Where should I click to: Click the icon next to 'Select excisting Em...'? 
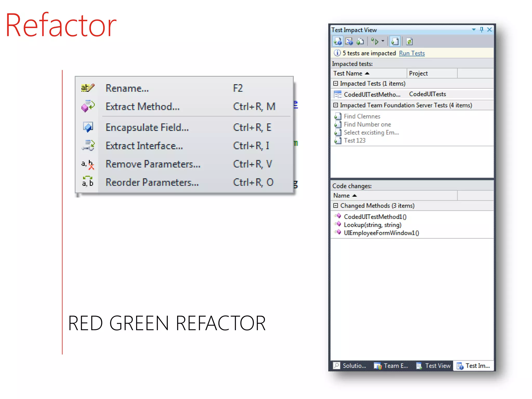(x=338, y=132)
